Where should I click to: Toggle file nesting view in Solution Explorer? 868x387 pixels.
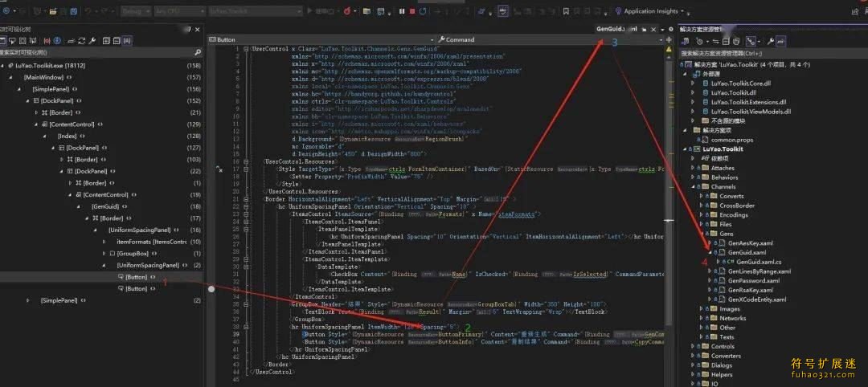[x=751, y=42]
